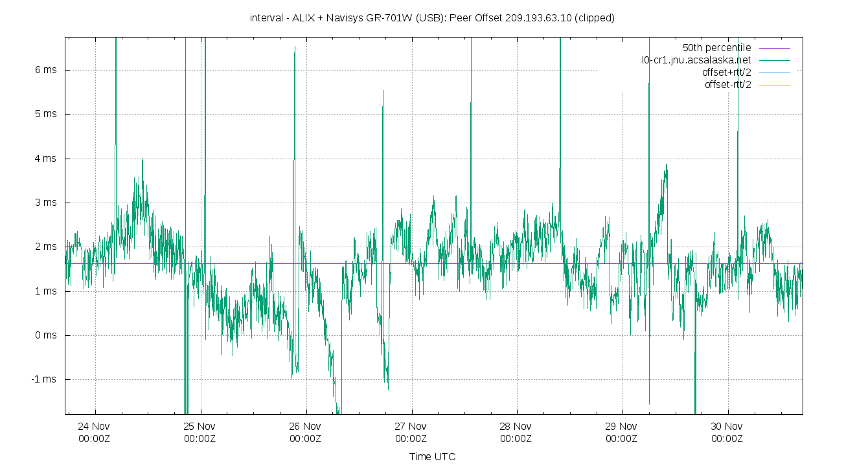Click the purple 50th percentile legend line sample

(x=773, y=49)
